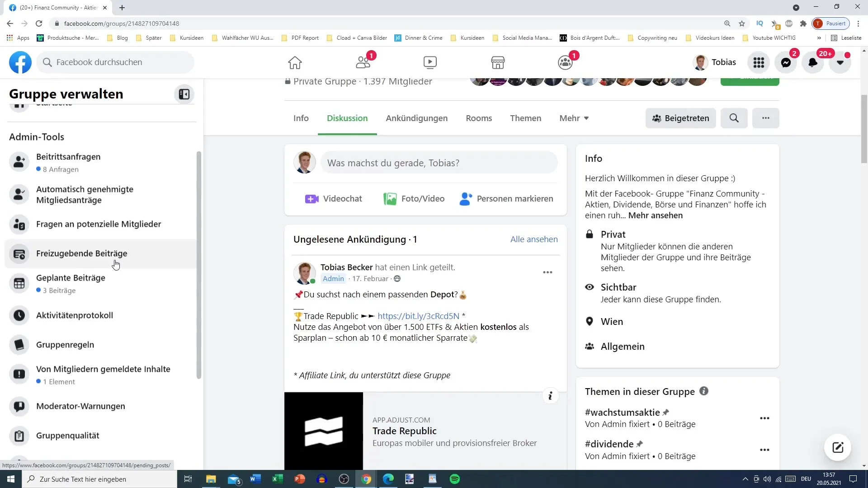
Task: Open Gruppenqualität
Action: click(x=100, y=436)
